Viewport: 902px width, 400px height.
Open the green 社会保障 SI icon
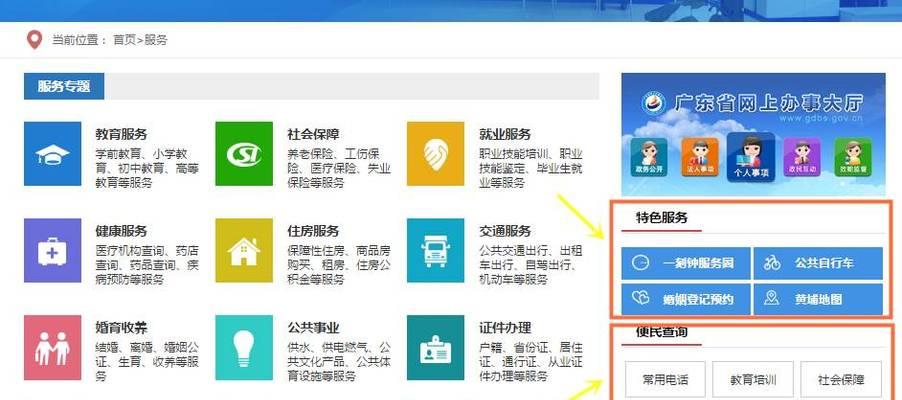pyautogui.click(x=244, y=154)
